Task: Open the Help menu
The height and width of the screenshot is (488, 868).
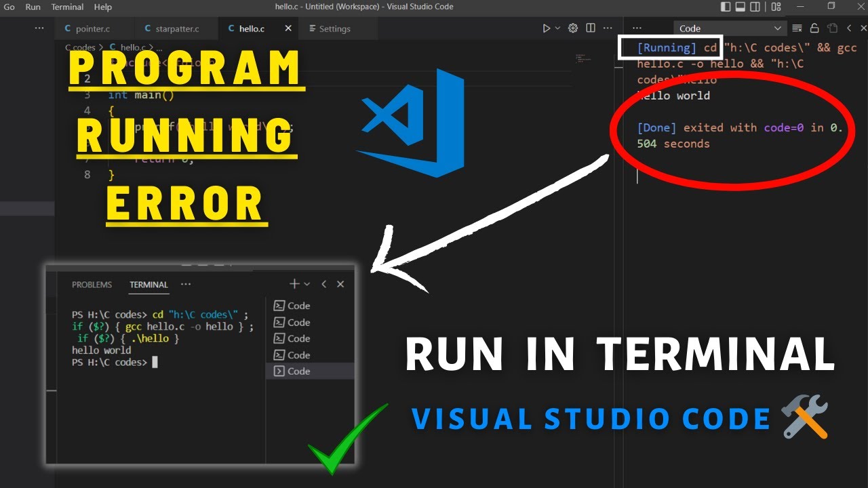Action: [x=103, y=7]
